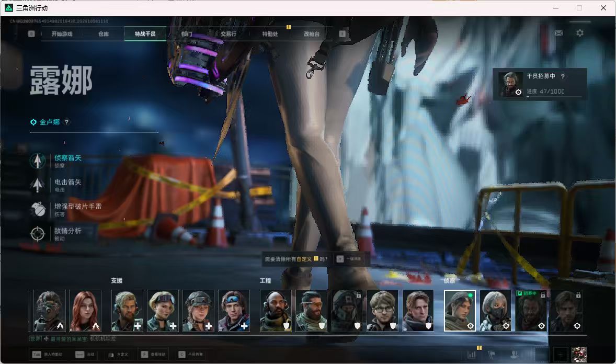
Task: Open the 交易行 tab
Action: point(229,34)
